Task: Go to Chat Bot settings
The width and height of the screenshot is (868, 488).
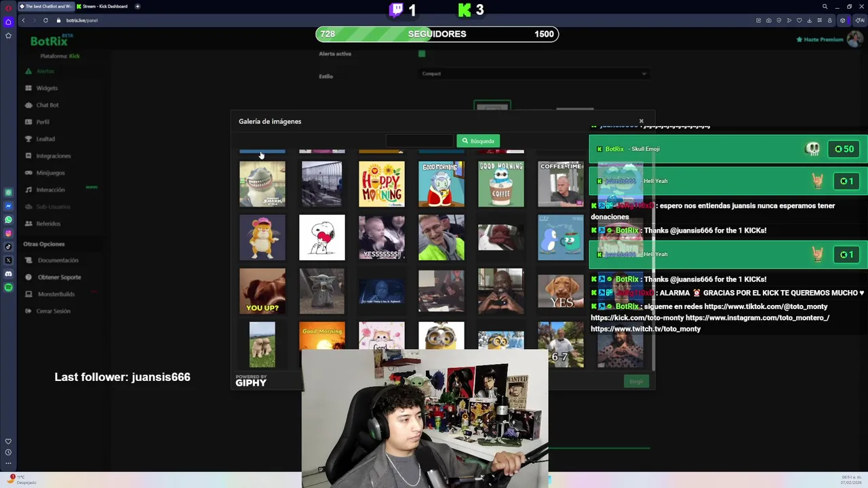Action: tap(47, 105)
